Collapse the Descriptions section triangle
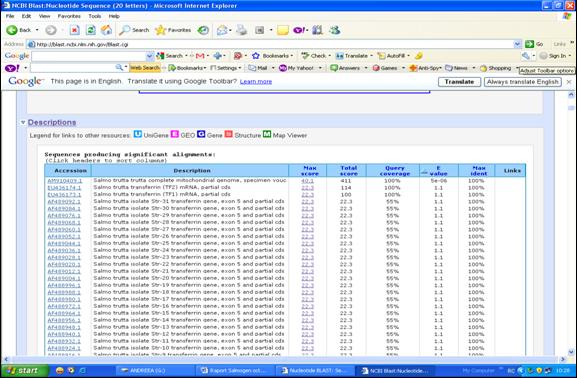 (x=23, y=123)
